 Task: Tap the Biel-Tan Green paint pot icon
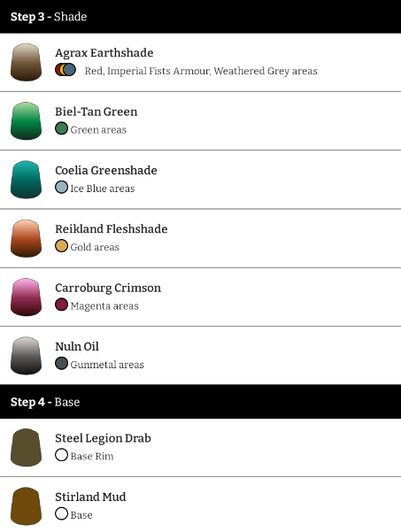click(x=27, y=120)
